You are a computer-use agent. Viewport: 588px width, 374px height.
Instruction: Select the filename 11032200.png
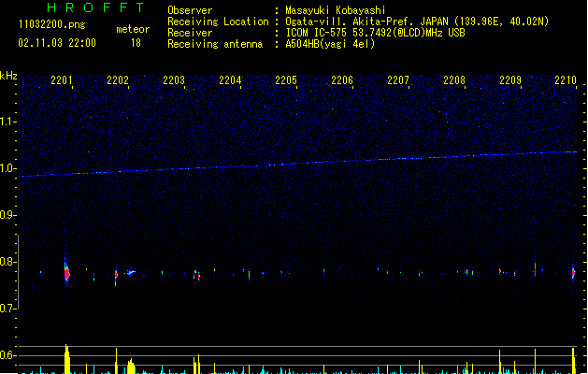tap(52, 24)
